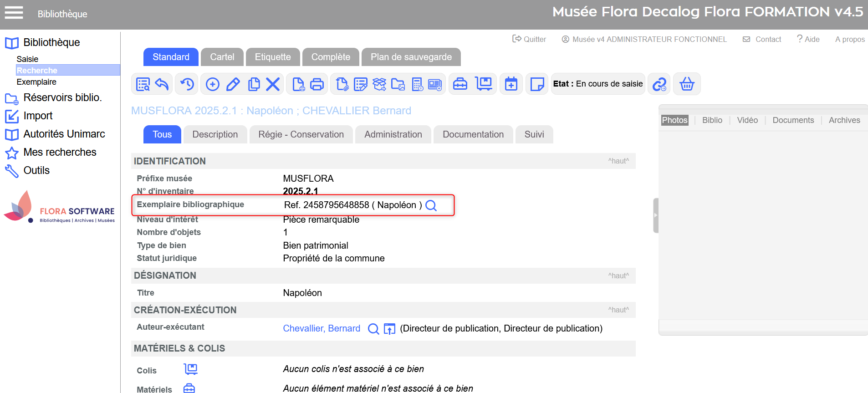The image size is (868, 393).
Task: Click the add new record plus icon
Action: click(212, 84)
